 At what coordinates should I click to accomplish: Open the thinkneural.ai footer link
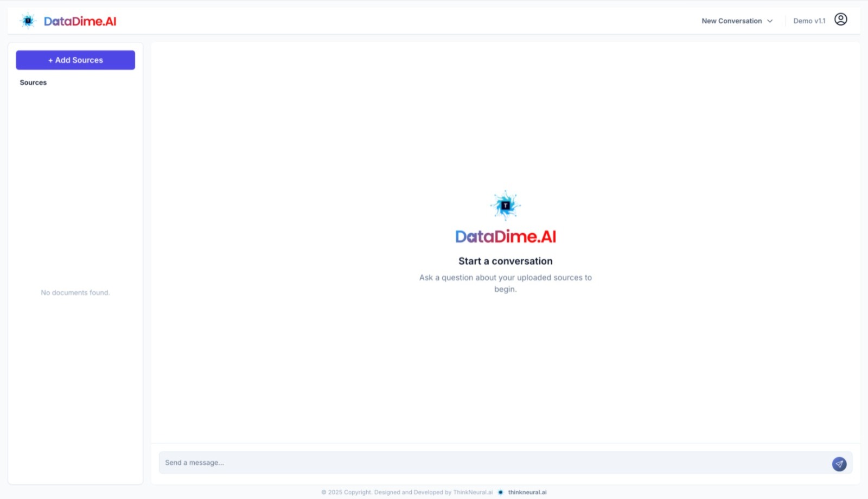tap(527, 492)
